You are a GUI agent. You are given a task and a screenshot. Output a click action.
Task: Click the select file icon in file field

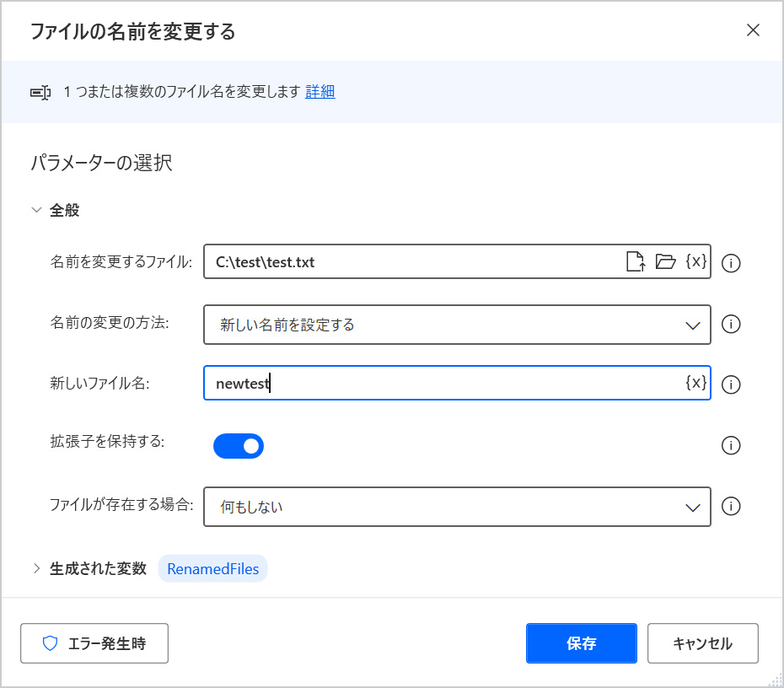click(x=636, y=262)
